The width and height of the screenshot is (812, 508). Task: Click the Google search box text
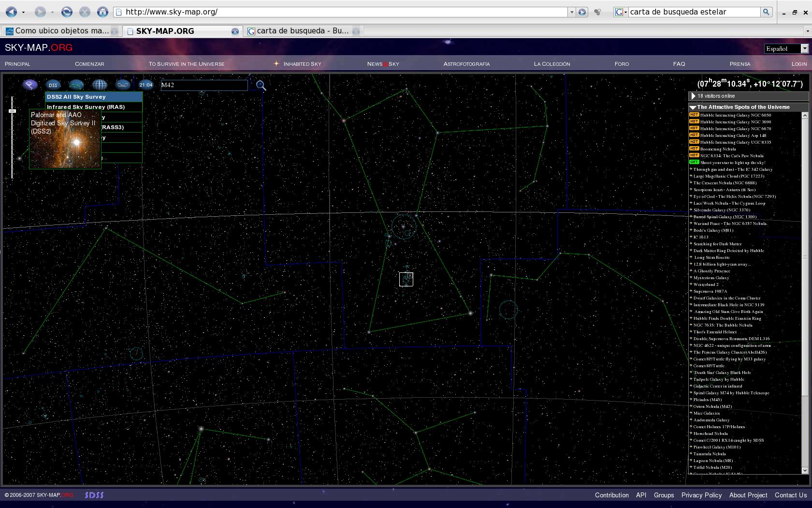(x=694, y=12)
